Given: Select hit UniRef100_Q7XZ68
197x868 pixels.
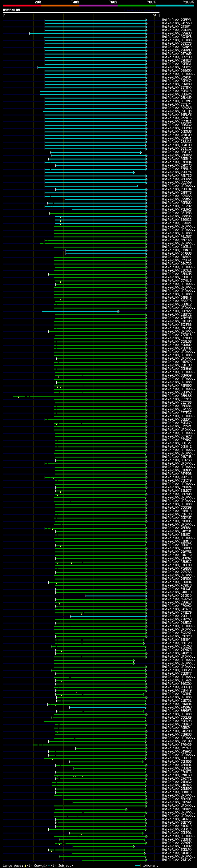Looking at the screenshot, I should (x=177, y=646).
